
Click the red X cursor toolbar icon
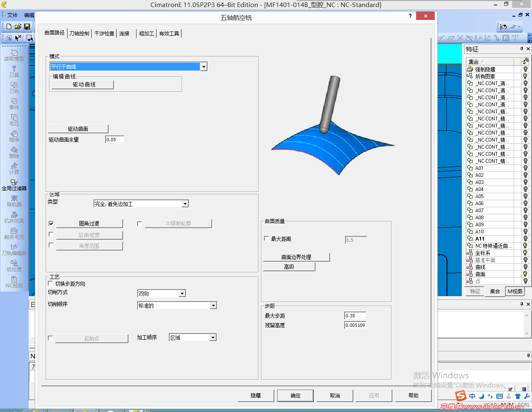[x=18, y=38]
